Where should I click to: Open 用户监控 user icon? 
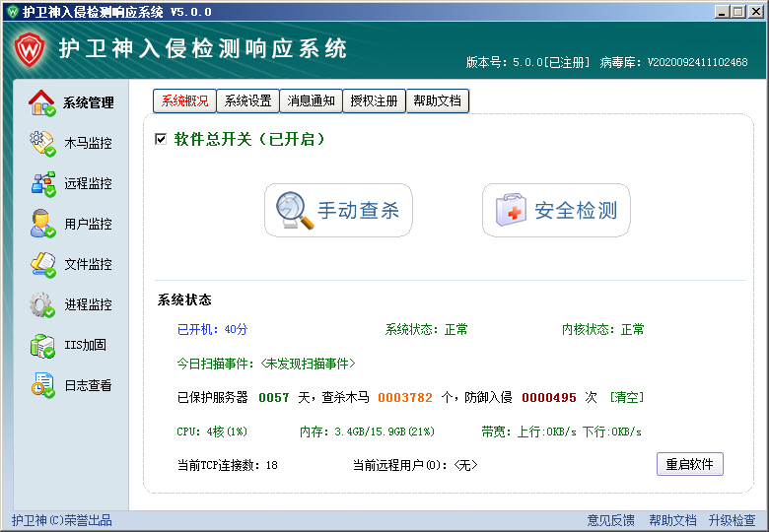(x=42, y=224)
